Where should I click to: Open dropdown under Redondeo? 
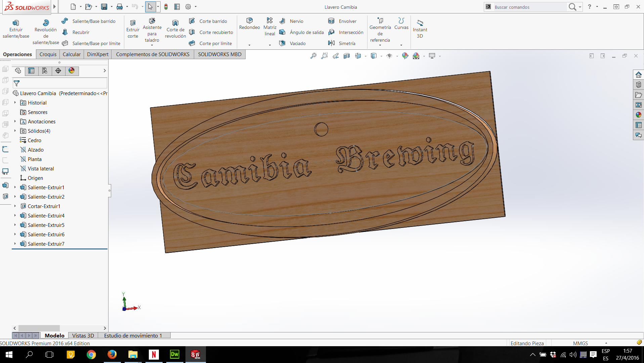click(x=249, y=45)
